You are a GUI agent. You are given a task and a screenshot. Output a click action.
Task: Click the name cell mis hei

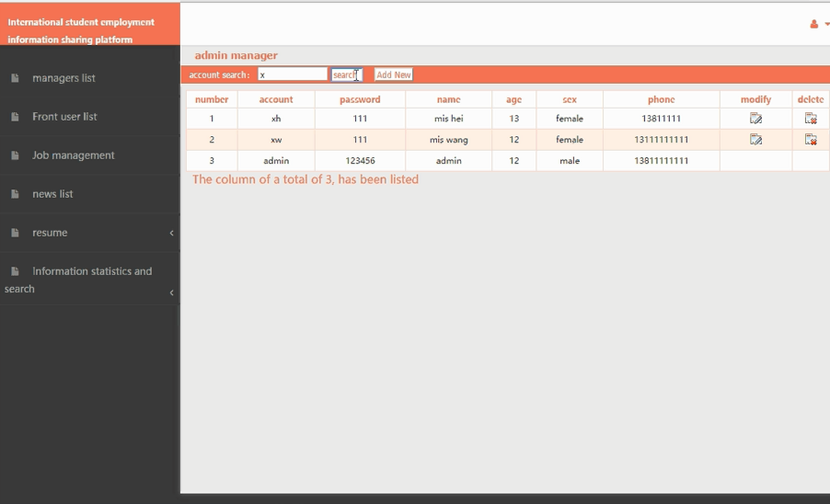point(449,119)
